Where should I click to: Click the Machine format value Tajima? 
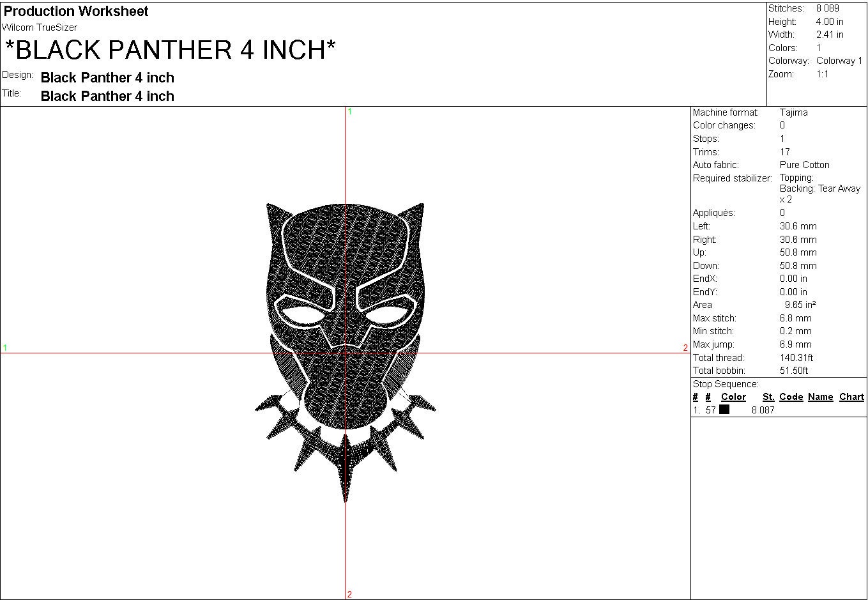point(795,112)
